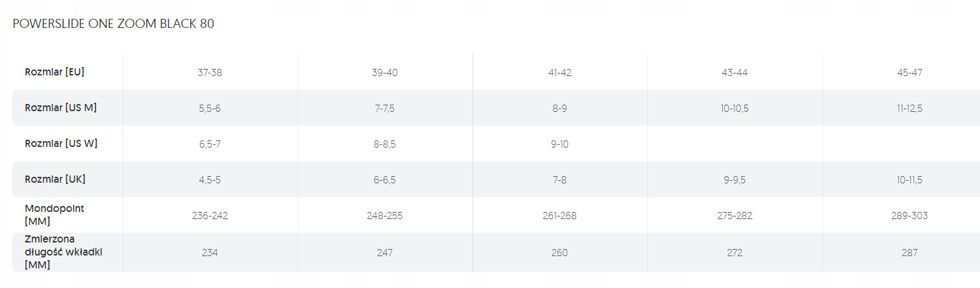Select the EU size 45-47 cell
The image size is (980, 288).
click(x=910, y=73)
